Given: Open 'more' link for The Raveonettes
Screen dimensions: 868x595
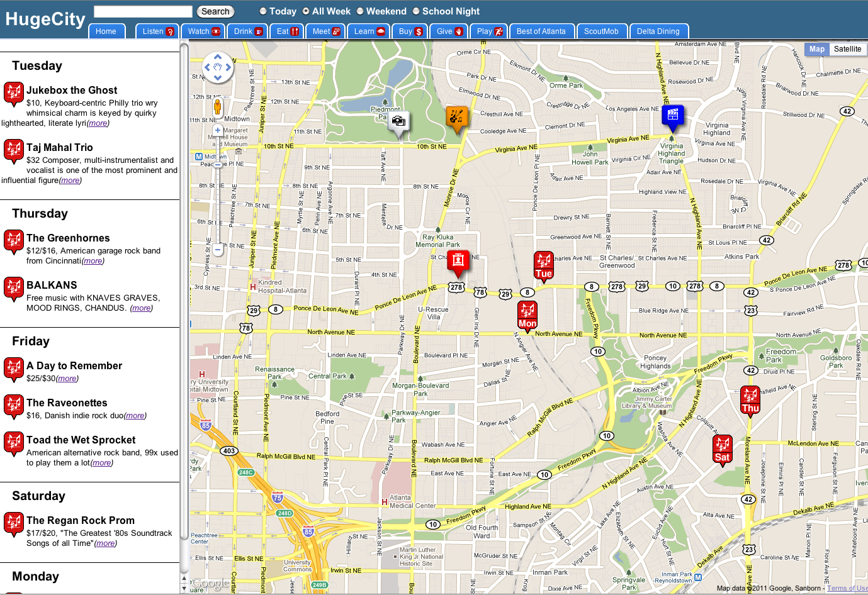Looking at the screenshot, I should coord(135,416).
